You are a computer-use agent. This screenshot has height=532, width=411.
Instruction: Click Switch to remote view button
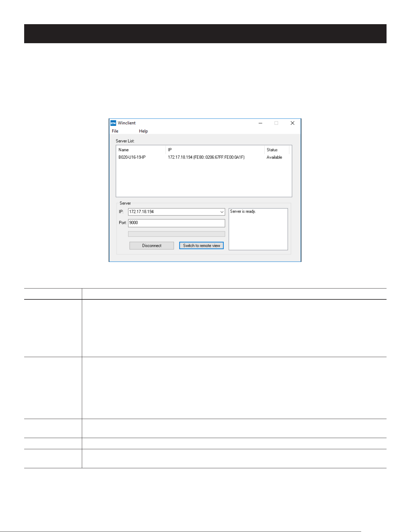pyautogui.click(x=201, y=246)
